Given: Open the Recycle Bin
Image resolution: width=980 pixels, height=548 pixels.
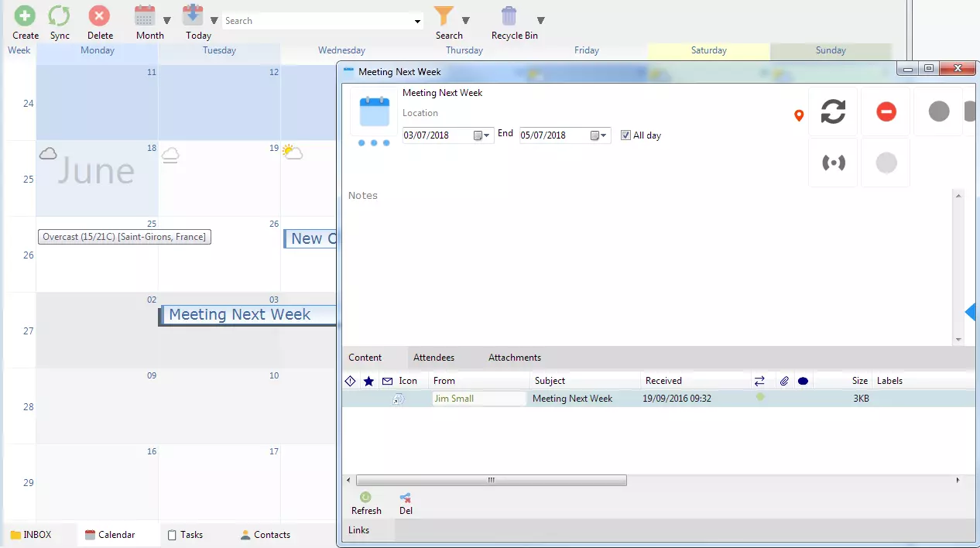Looking at the screenshot, I should 509,16.
